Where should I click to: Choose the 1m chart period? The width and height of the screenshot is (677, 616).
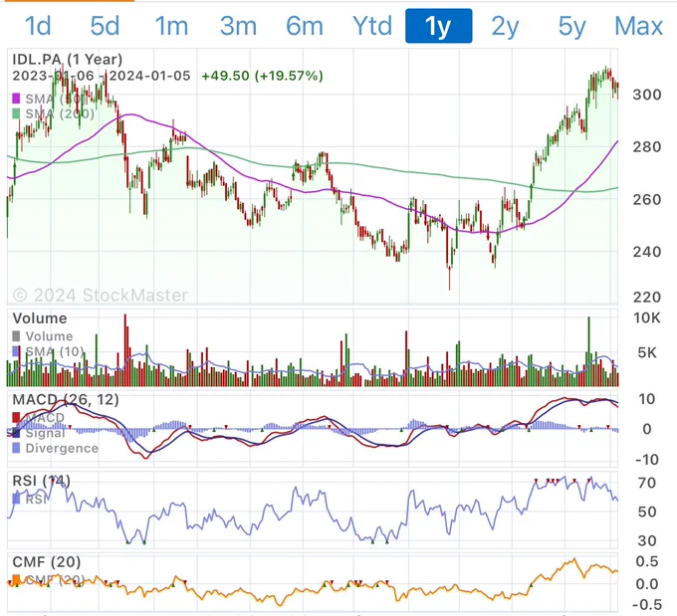(x=171, y=26)
